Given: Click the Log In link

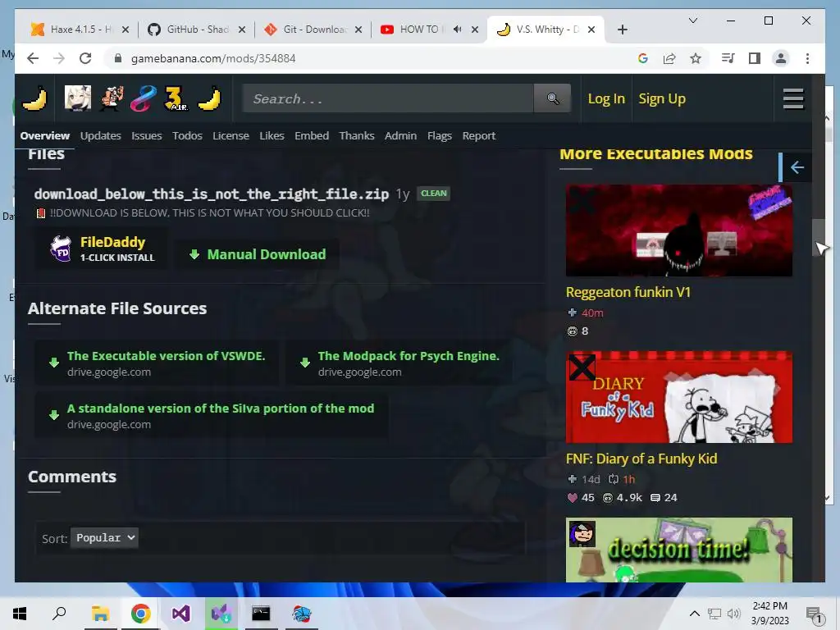Looking at the screenshot, I should pos(606,98).
